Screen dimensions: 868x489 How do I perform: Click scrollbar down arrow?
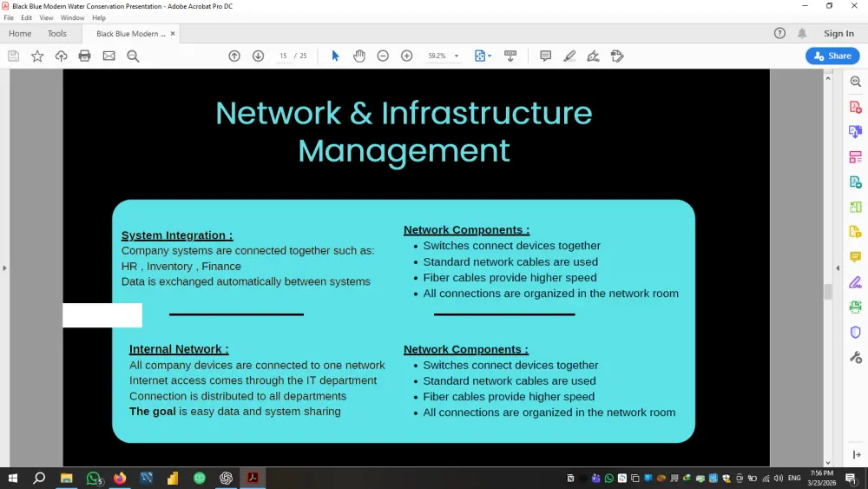pyautogui.click(x=828, y=463)
